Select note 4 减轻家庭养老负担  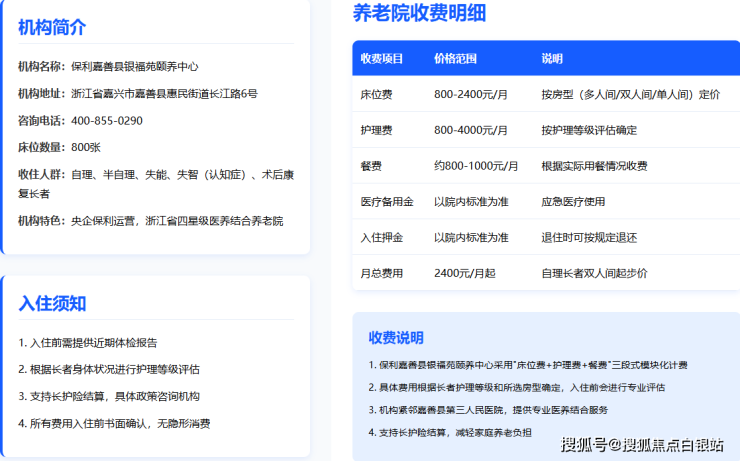click(x=450, y=432)
